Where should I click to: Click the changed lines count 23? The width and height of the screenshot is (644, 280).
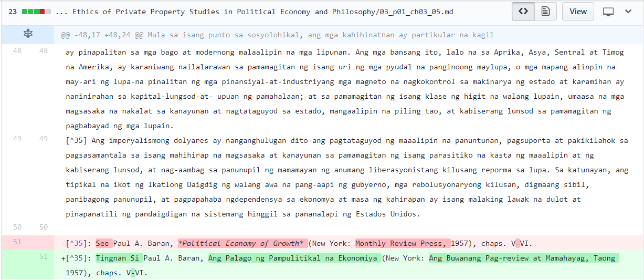[x=13, y=12]
